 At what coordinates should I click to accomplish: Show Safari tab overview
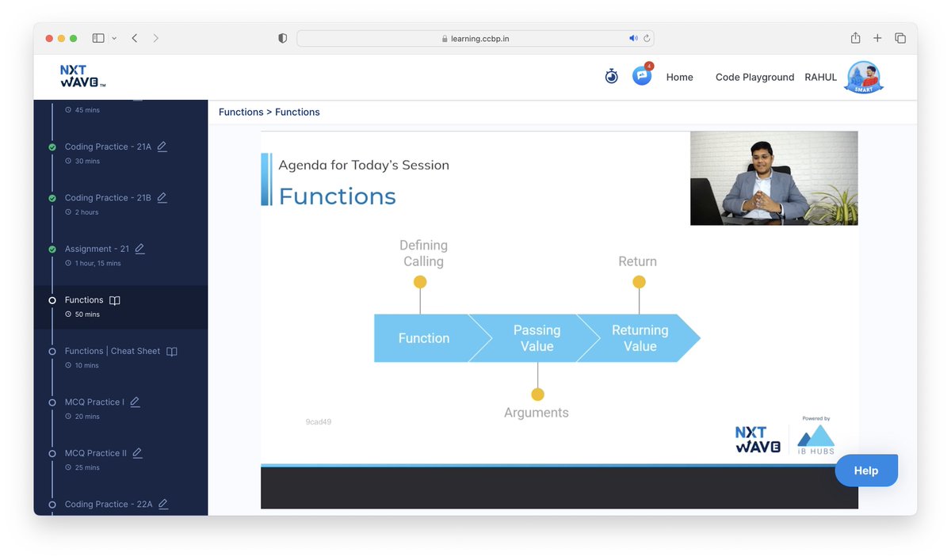click(x=900, y=38)
